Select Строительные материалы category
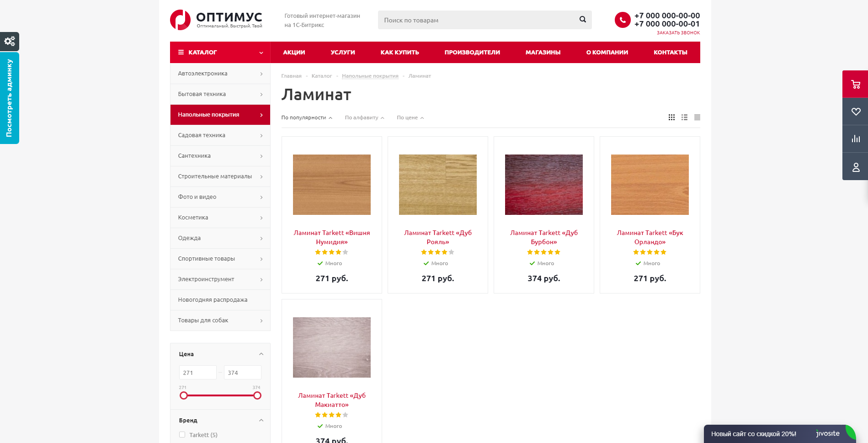 (220, 176)
